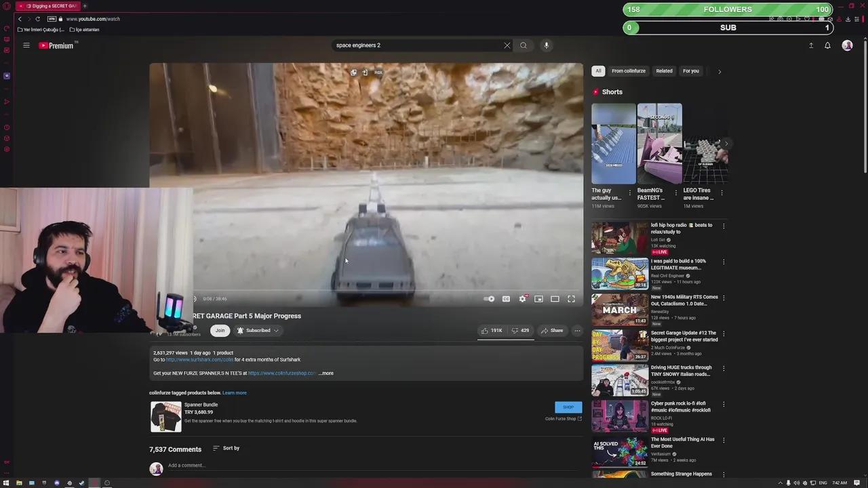868x488 pixels.
Task: Click the Create upload icon in YouTube header
Action: tap(811, 45)
